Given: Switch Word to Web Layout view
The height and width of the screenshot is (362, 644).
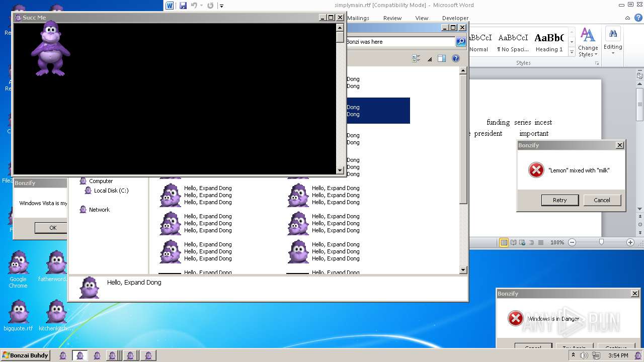Looking at the screenshot, I should 522,242.
